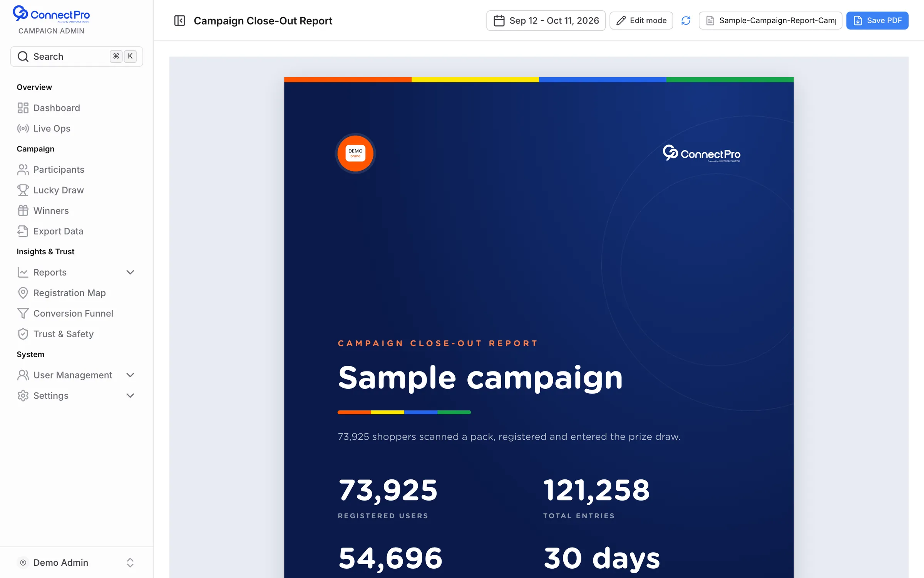924x578 pixels.
Task: Expand the User Management chevron
Action: click(130, 375)
